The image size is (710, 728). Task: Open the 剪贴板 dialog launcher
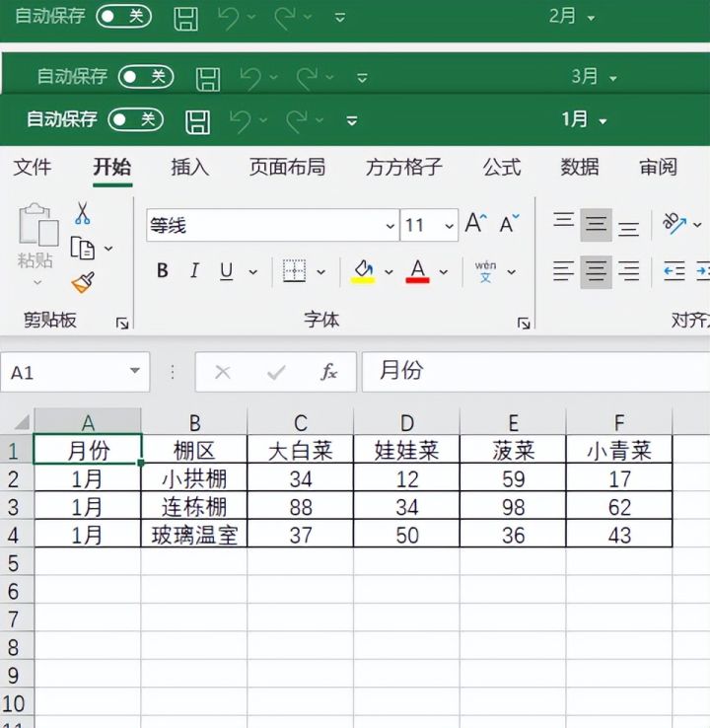click(122, 324)
